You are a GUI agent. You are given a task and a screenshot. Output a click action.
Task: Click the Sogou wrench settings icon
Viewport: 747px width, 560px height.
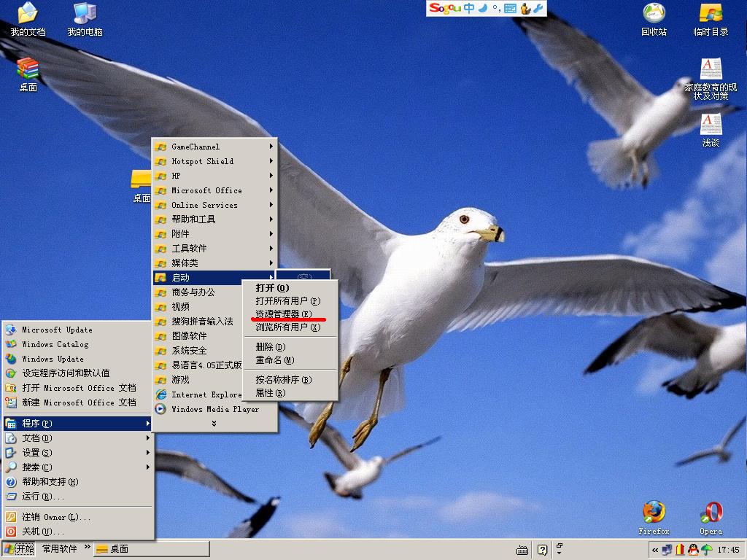point(538,9)
